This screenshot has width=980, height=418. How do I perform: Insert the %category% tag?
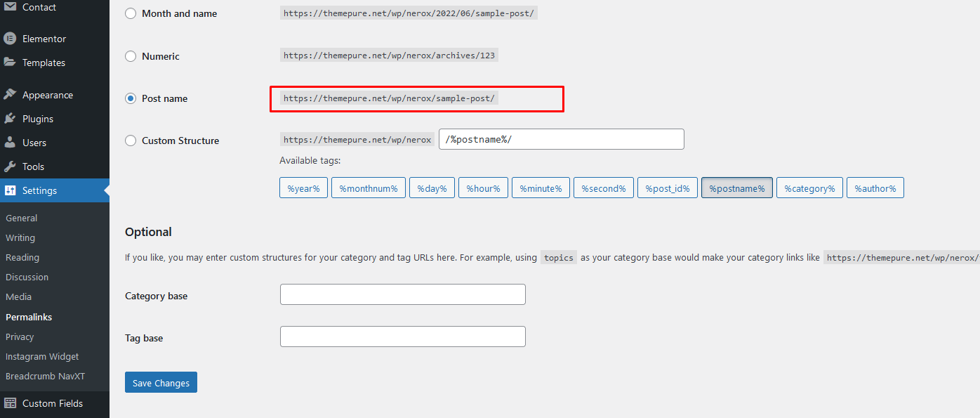(809, 188)
